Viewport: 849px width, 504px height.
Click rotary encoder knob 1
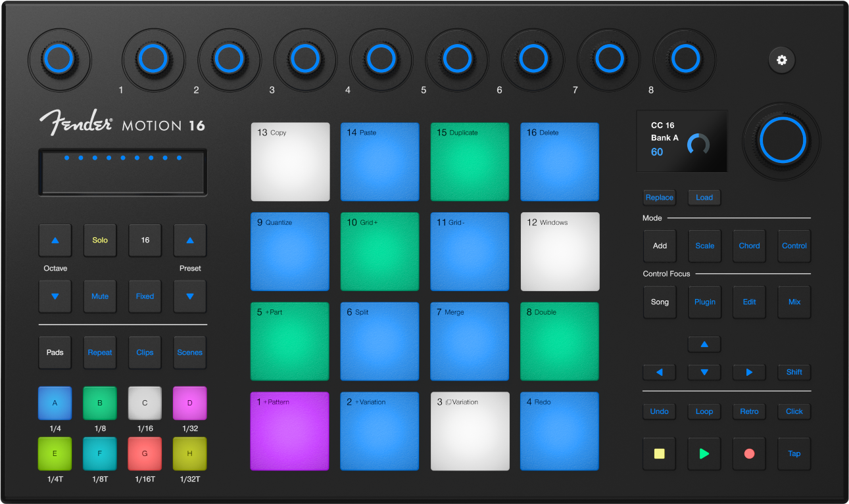pyautogui.click(x=153, y=59)
